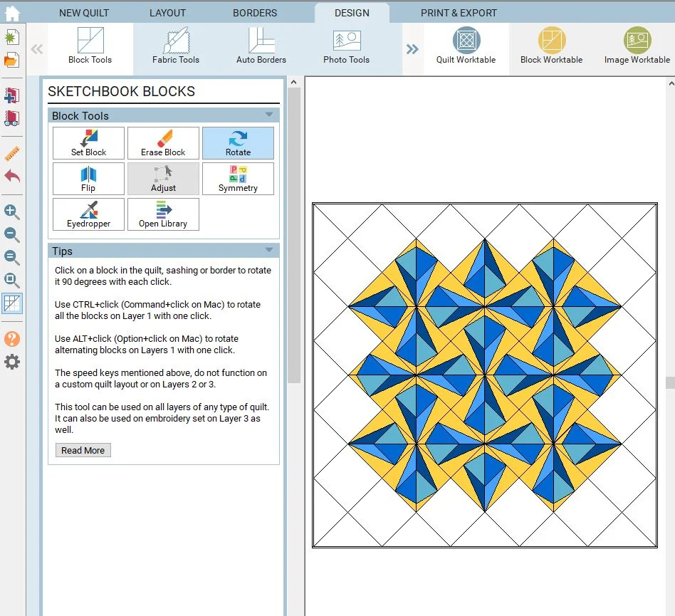Select Fabric Tools in ribbon
Viewport: 675px width, 616px height.
pos(176,46)
